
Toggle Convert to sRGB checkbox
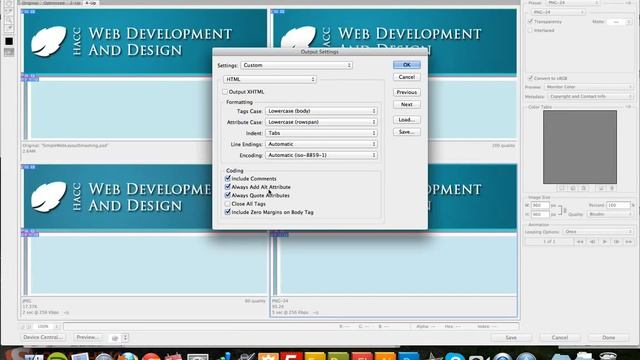pos(531,78)
